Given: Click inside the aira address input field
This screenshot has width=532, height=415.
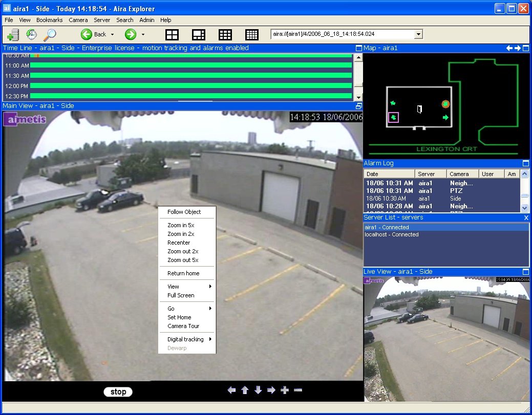Looking at the screenshot, I should [343, 34].
